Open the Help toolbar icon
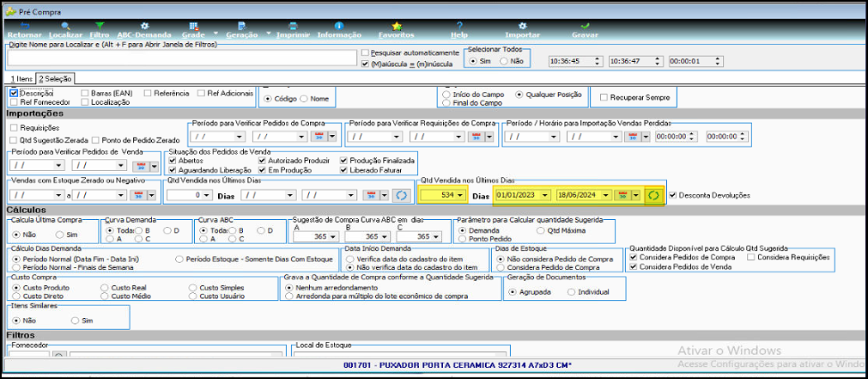Viewport: 868px width, 379px height. click(459, 26)
